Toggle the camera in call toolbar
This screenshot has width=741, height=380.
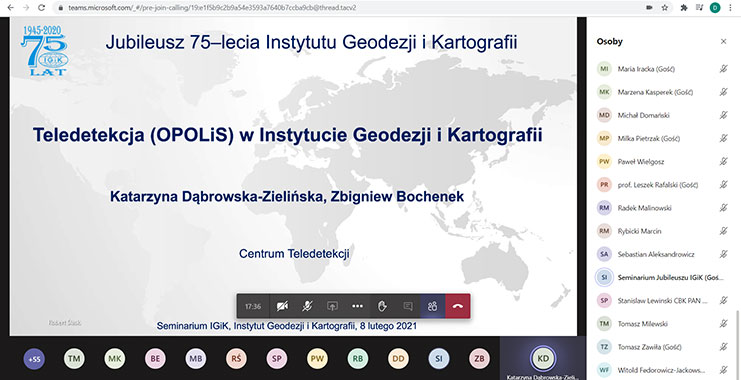282,306
